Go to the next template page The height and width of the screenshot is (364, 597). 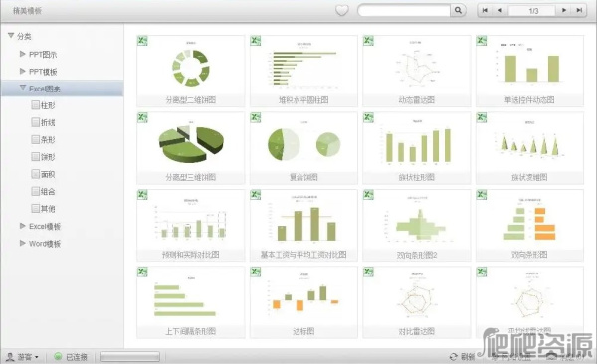point(564,10)
